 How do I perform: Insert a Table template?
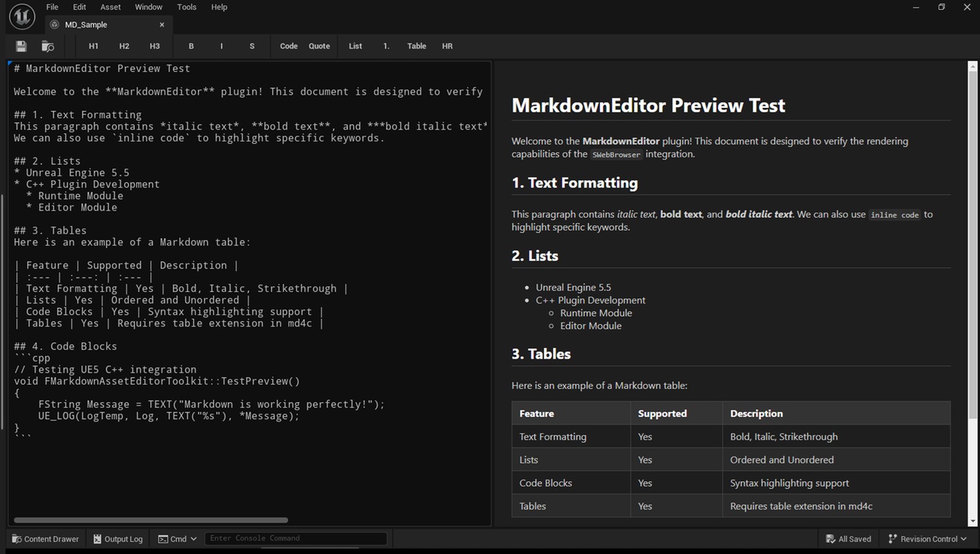pos(417,46)
